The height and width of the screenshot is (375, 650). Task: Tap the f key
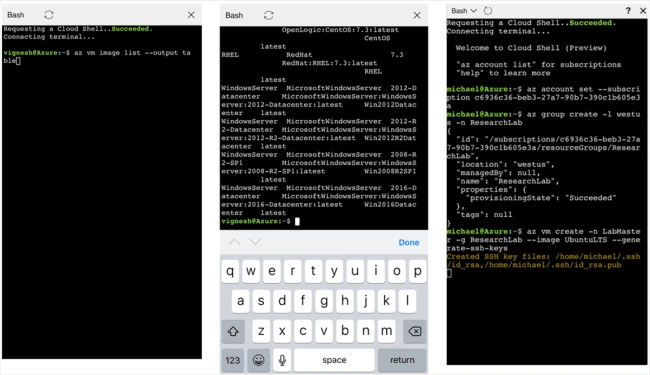point(303,301)
